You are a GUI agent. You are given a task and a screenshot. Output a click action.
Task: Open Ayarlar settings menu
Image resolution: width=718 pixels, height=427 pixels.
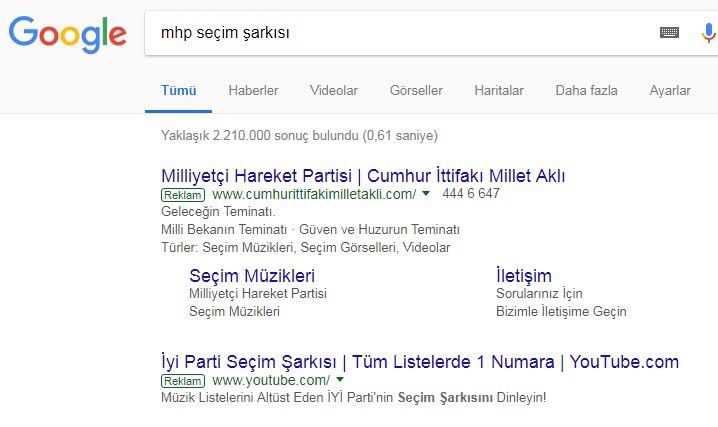click(670, 91)
